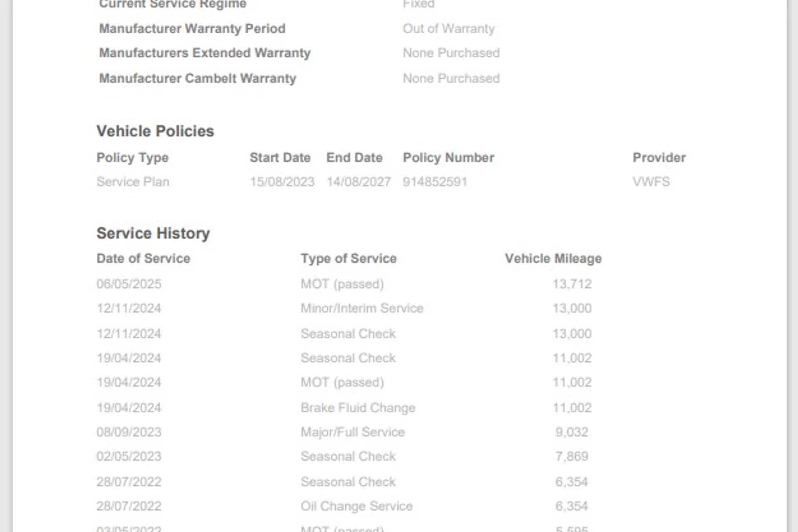Click the Service Plan policy type

point(133,182)
